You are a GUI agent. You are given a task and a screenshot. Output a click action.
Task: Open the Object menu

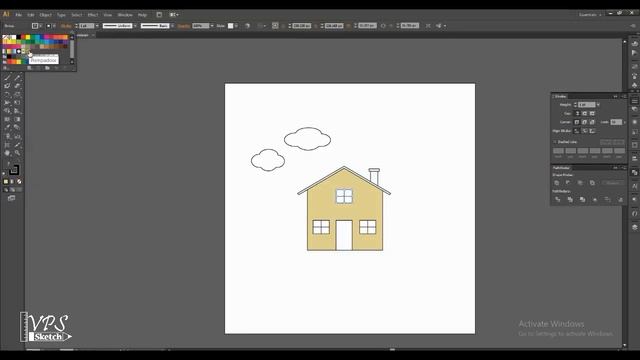45,15
